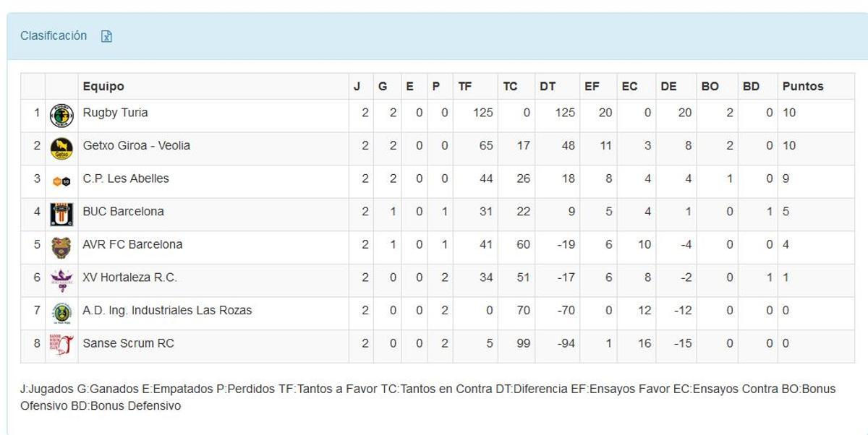Select the Getxo Giroa - Veolia badge
Viewport: 868px width, 435px height.
[60, 145]
